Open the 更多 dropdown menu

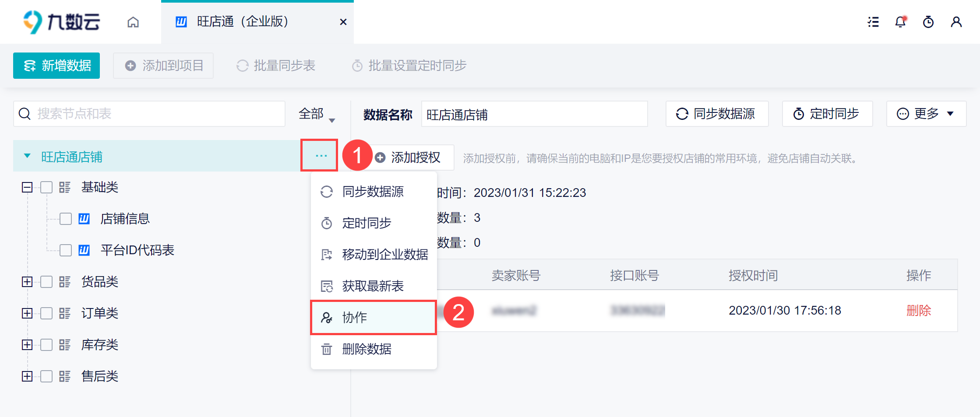tap(926, 114)
